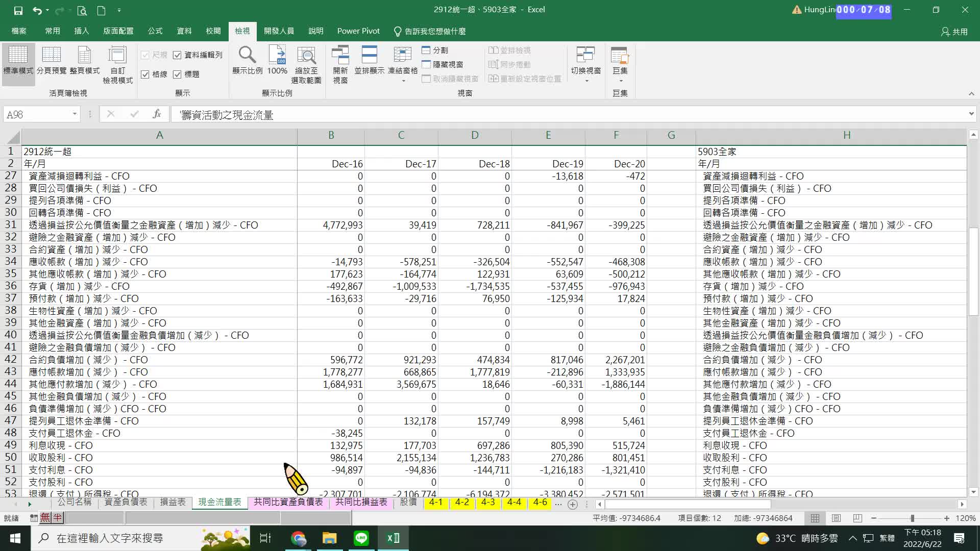Open the Name Box dropdown arrow

pos(75,114)
